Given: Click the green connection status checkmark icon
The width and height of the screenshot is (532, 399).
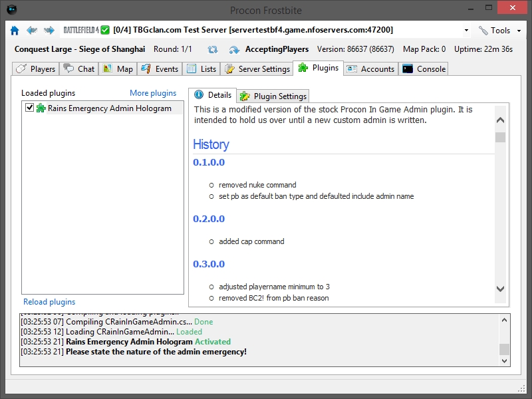Looking at the screenshot, I should [105, 30].
